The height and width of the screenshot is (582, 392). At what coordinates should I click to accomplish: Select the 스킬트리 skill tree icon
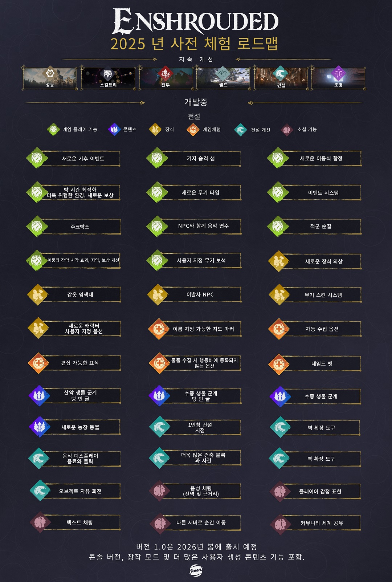[x=108, y=75]
